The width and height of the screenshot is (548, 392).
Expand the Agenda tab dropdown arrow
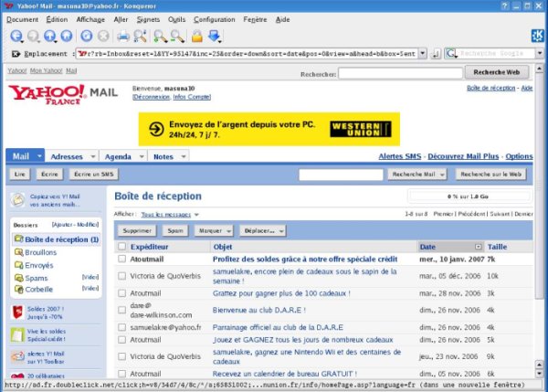point(142,156)
